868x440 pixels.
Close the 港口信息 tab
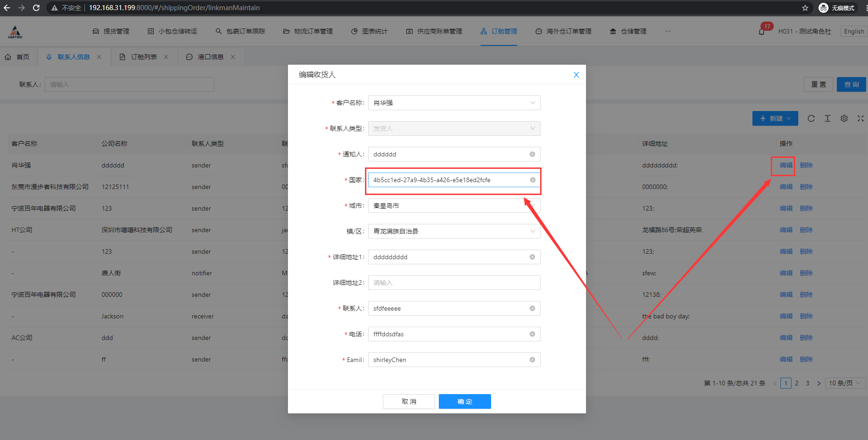(x=233, y=57)
